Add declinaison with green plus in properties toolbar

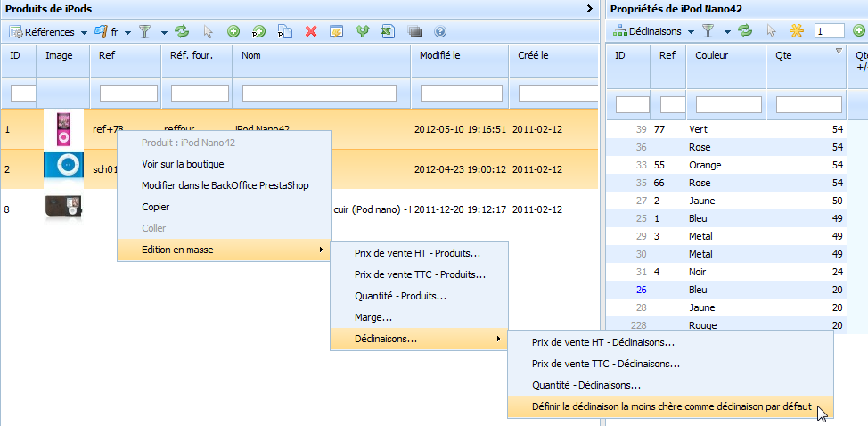858,31
